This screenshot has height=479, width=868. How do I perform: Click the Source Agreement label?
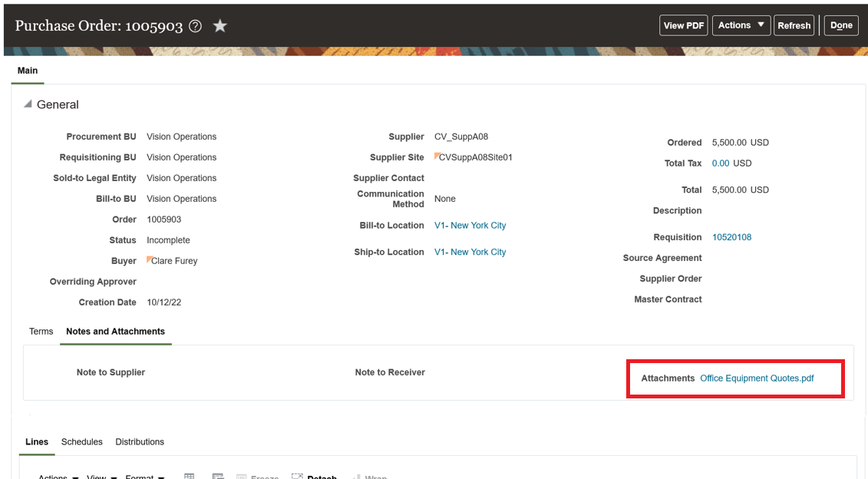(x=662, y=258)
